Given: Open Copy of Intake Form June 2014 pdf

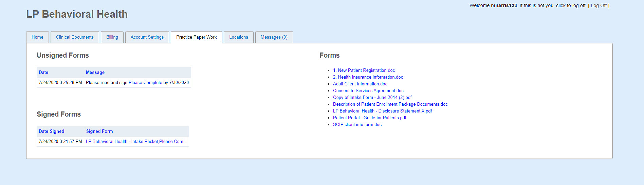Looking at the screenshot, I should point(372,98).
